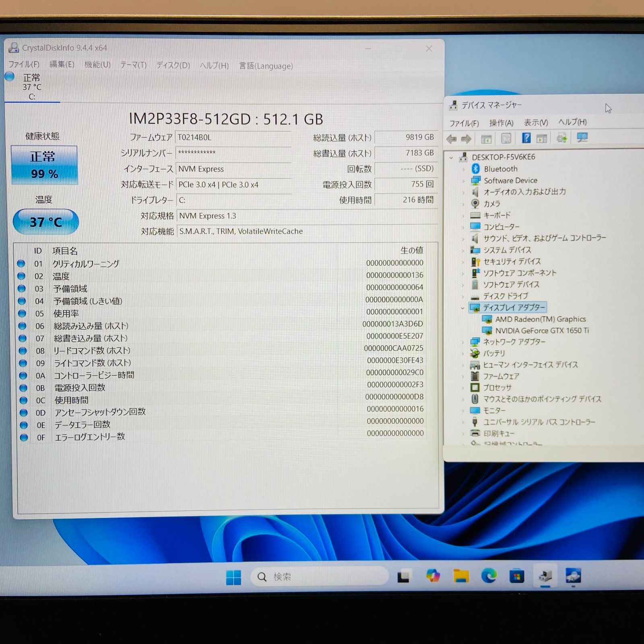
Task: Click the IM2P33F8-512GD : 512.1 GB title
Action: click(x=226, y=119)
